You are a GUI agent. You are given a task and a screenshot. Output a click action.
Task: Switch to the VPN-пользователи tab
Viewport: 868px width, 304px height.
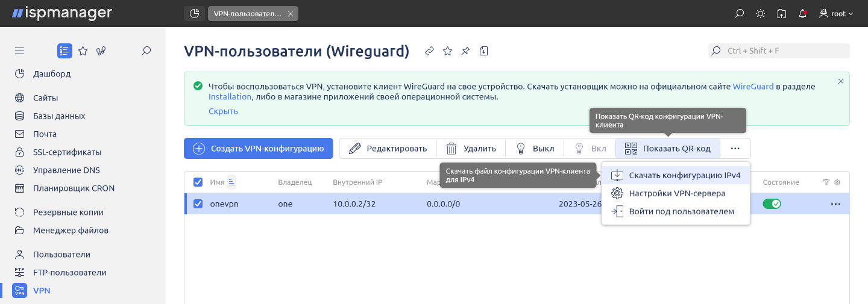click(x=247, y=13)
